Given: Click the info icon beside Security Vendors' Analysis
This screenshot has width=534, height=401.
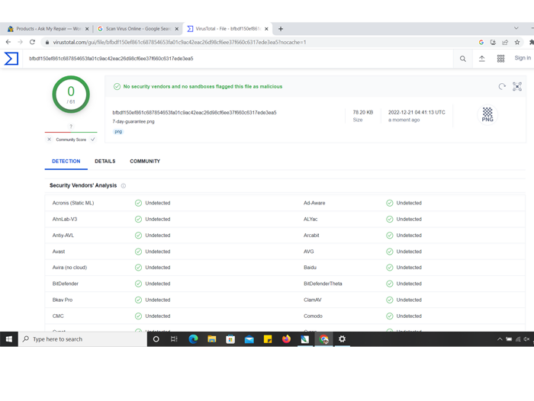Looking at the screenshot, I should 123,186.
